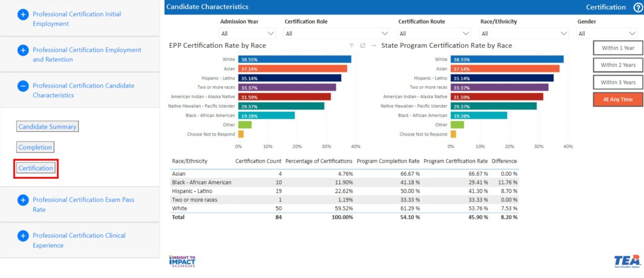
Task: Select Hispanic - Latino State Program bar
Action: (502, 78)
